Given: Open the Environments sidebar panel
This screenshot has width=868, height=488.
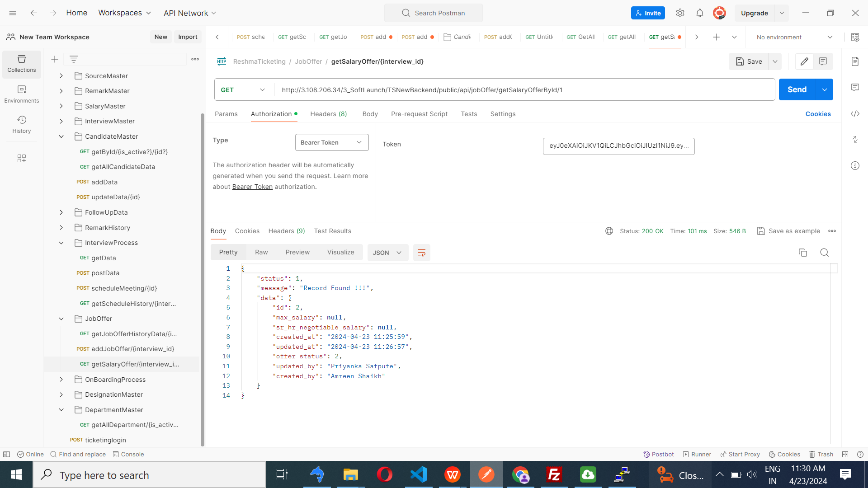Looking at the screenshot, I should click(x=21, y=94).
